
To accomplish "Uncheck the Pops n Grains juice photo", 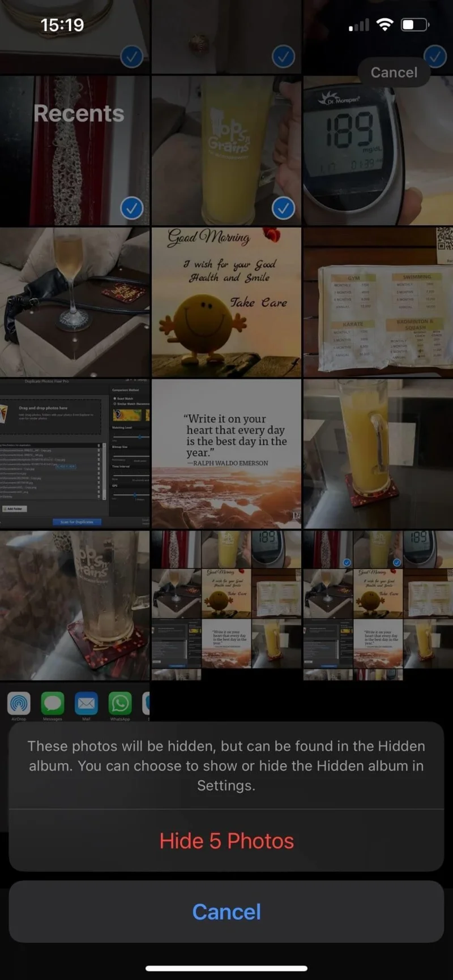I will (283, 208).
